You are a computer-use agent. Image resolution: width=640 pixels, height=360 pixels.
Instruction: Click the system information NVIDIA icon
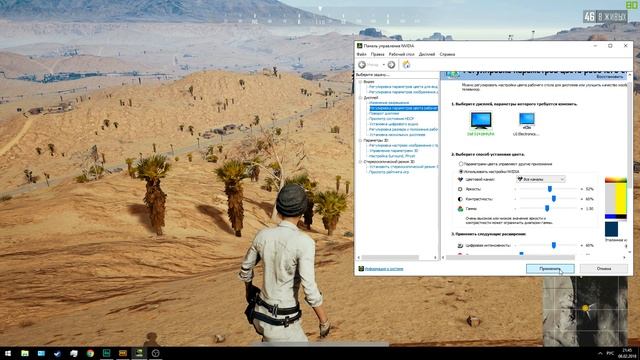point(361,269)
